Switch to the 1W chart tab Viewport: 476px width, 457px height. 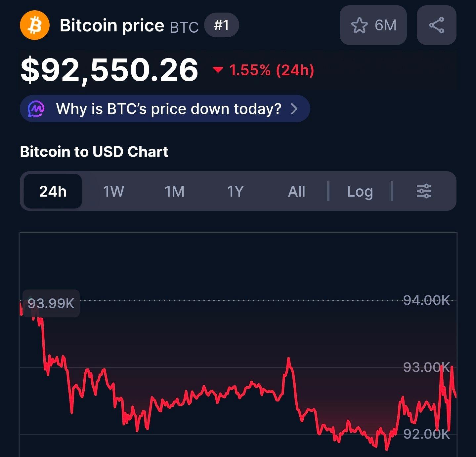(113, 191)
